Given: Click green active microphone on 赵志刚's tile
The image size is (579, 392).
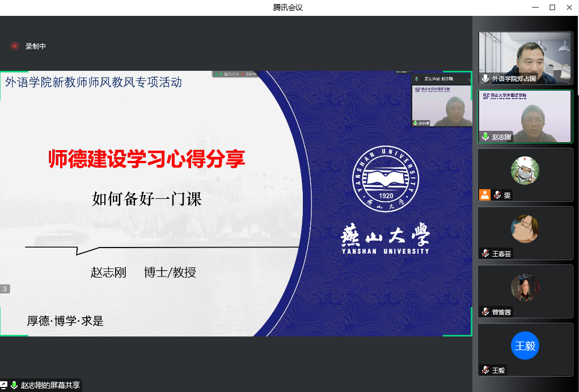Looking at the screenshot, I should coord(485,137).
